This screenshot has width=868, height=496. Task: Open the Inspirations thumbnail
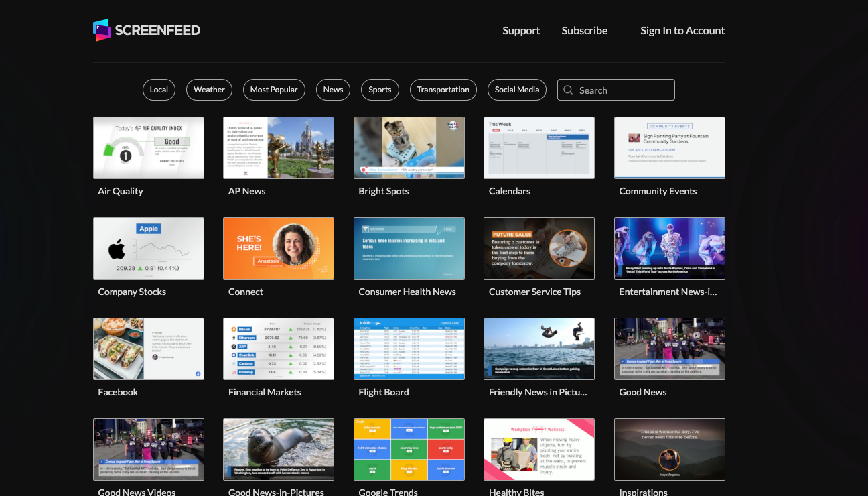(670, 449)
